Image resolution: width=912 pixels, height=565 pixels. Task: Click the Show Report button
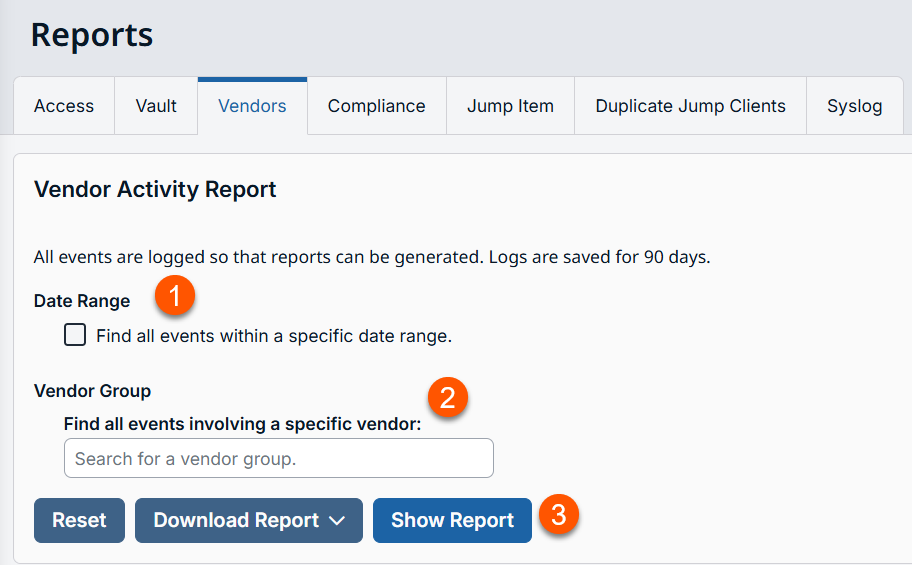(453, 520)
